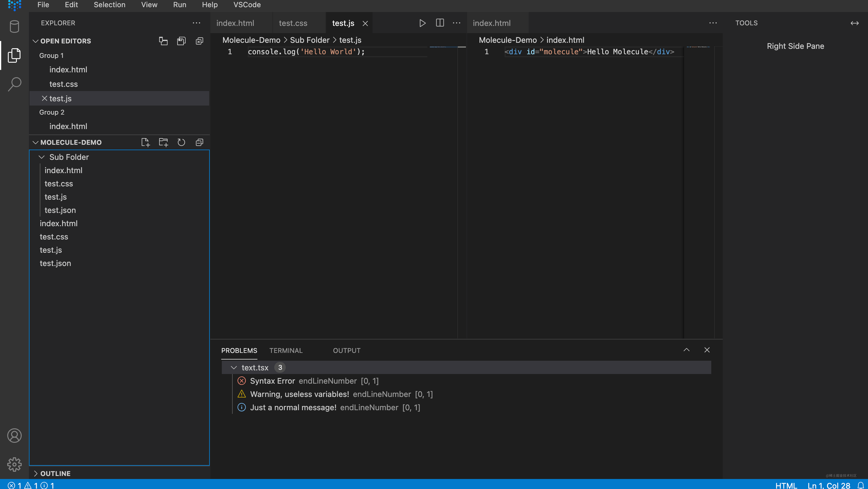Open Settings via the gear icon

tap(14, 464)
